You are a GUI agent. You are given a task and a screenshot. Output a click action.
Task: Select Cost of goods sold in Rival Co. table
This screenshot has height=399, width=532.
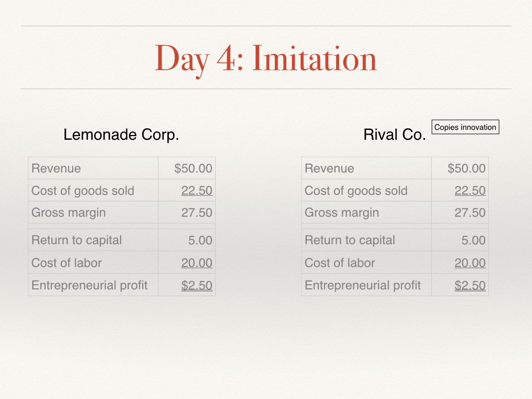pyautogui.click(x=356, y=191)
